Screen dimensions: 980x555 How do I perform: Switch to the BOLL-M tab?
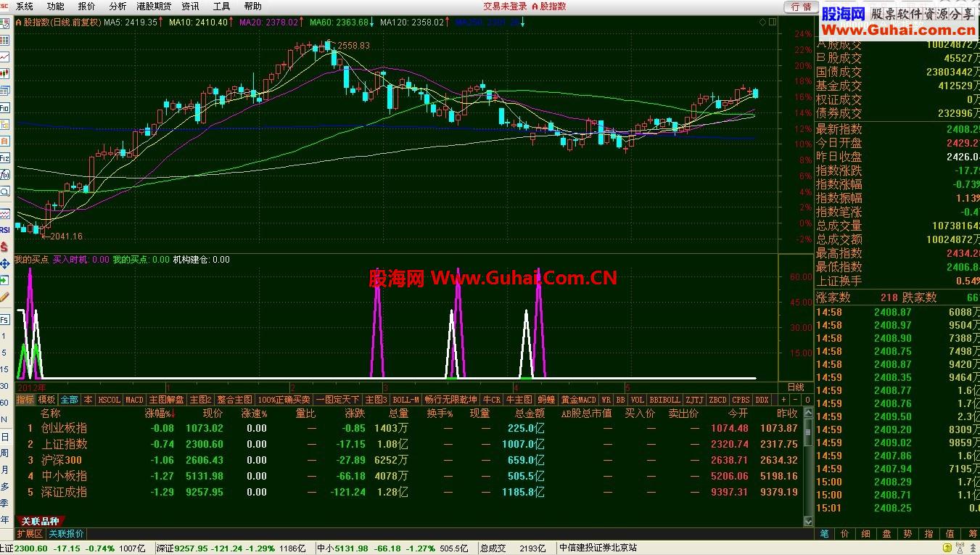[406, 400]
